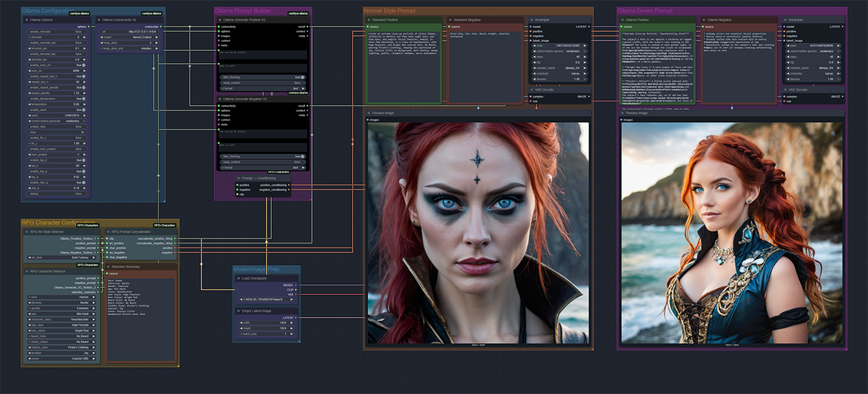Click the Load Checkpoint node collapse dot
868x394 pixels.
click(238, 278)
